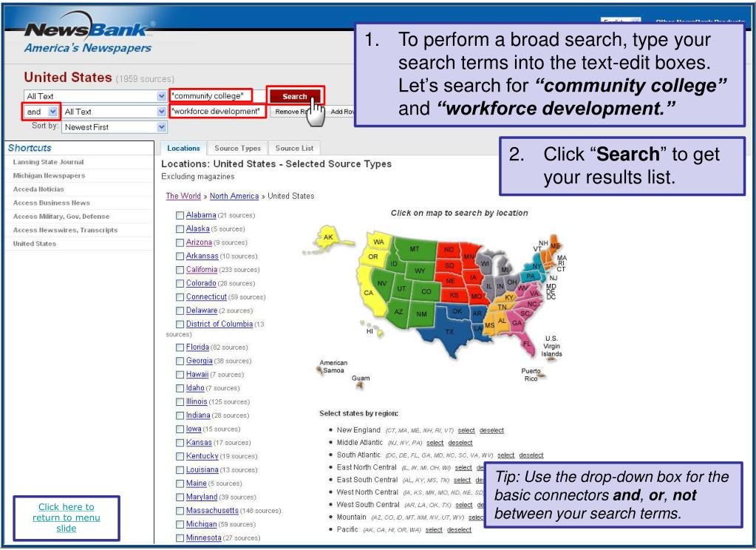The height and width of the screenshot is (550, 756).
Task: Open the Michigan Newspapers shortcut
Action: (49, 176)
